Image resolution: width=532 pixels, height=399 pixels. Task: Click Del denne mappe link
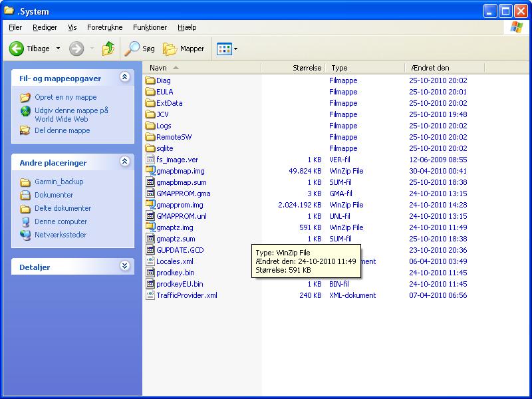63,130
